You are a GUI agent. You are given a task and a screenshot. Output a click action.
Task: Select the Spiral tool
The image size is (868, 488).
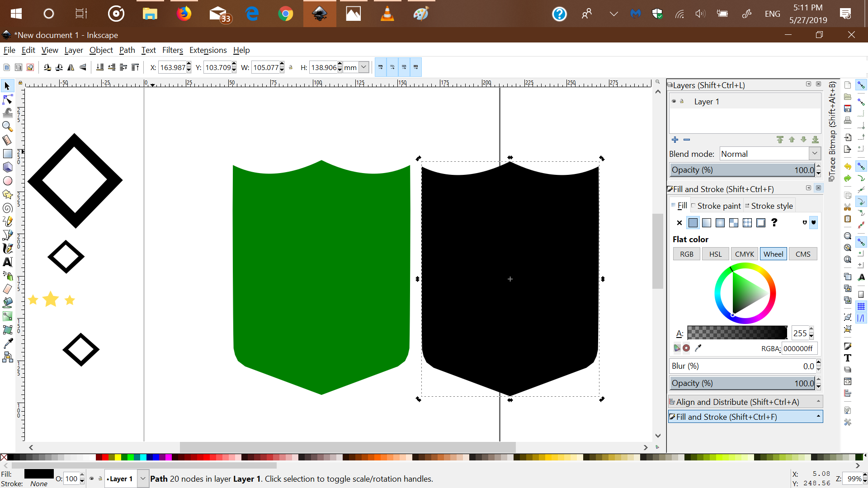point(8,208)
